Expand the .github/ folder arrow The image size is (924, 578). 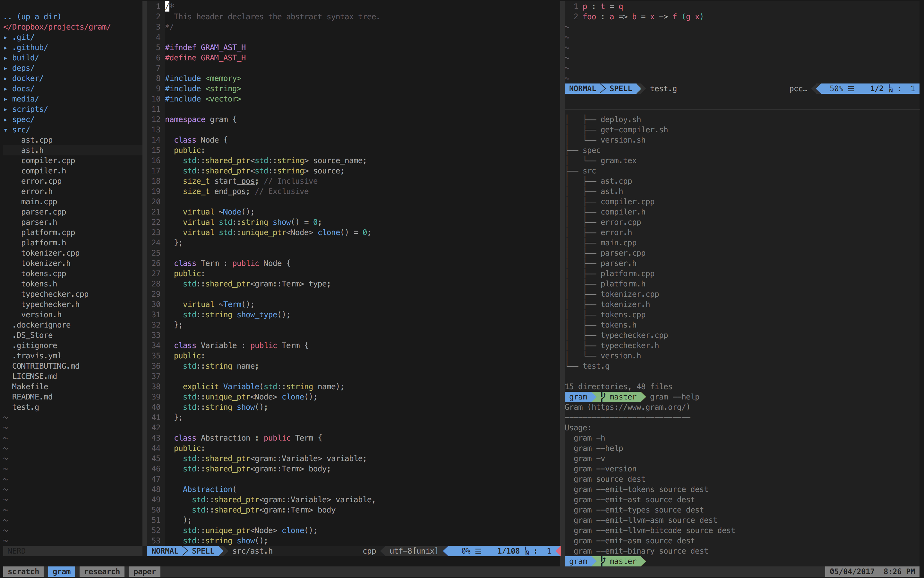[5, 48]
